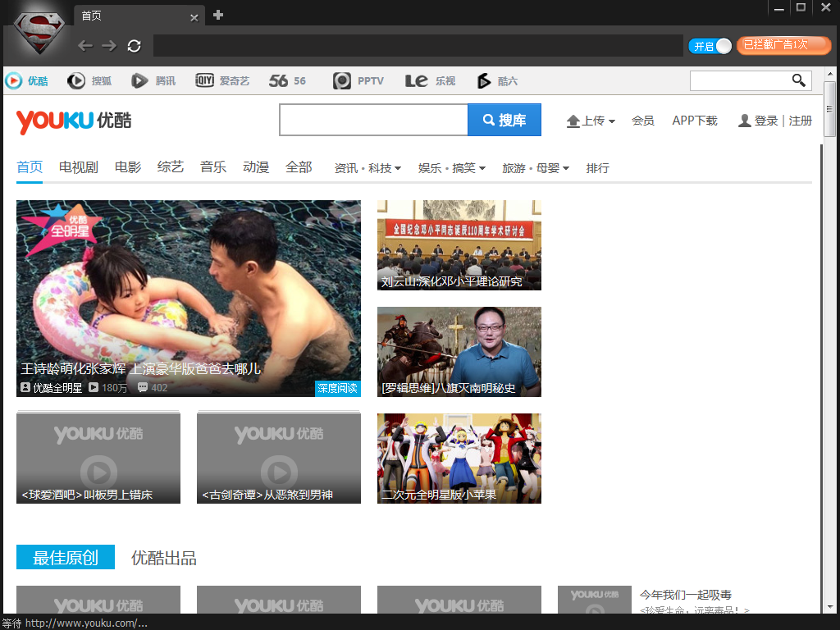Expand the 娱乐·搞笑 category dropdown

pos(452,168)
